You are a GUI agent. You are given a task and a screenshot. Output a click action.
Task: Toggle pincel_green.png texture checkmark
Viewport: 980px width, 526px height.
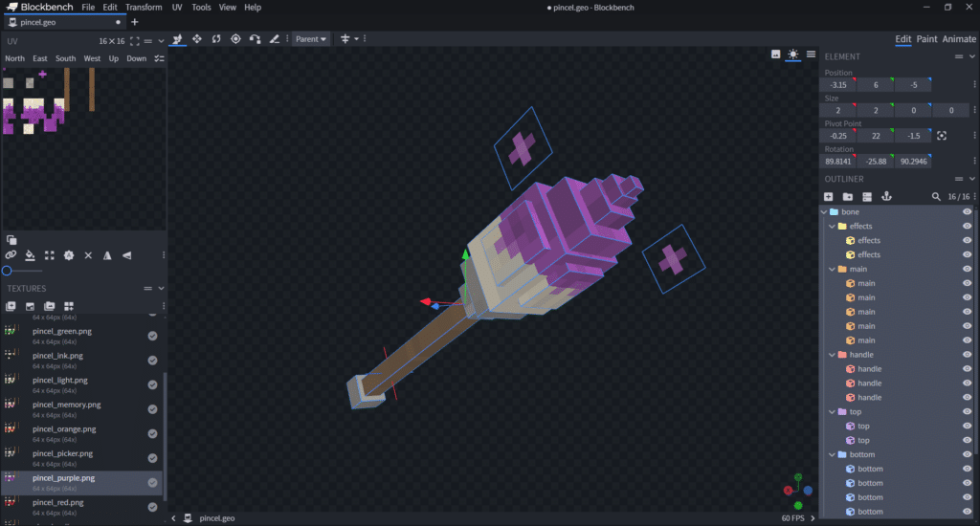click(152, 336)
